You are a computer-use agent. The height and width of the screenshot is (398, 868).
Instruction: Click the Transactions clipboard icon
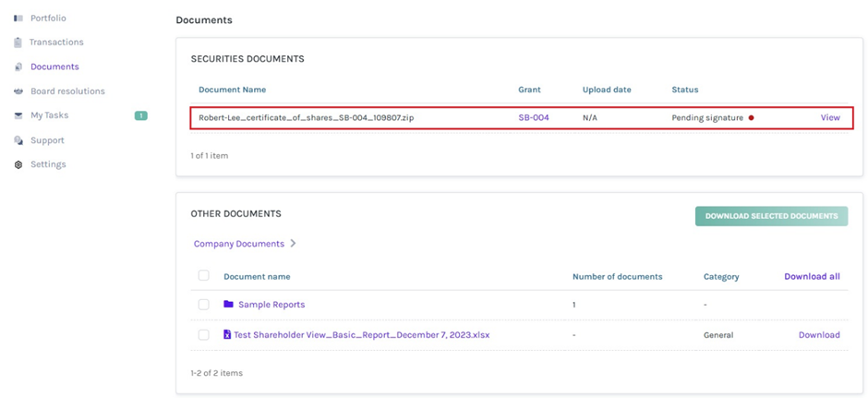(x=18, y=42)
